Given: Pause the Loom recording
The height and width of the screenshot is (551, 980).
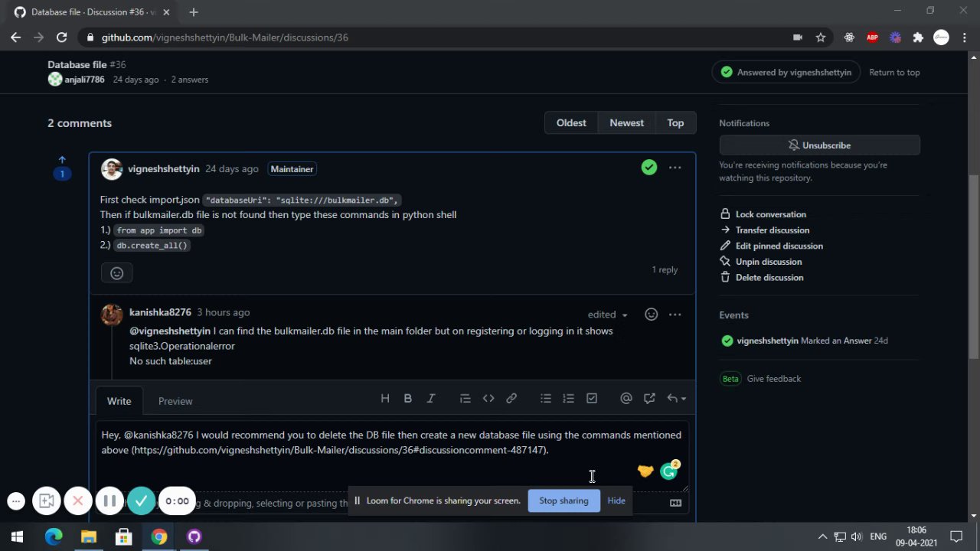Looking at the screenshot, I should 109,501.
